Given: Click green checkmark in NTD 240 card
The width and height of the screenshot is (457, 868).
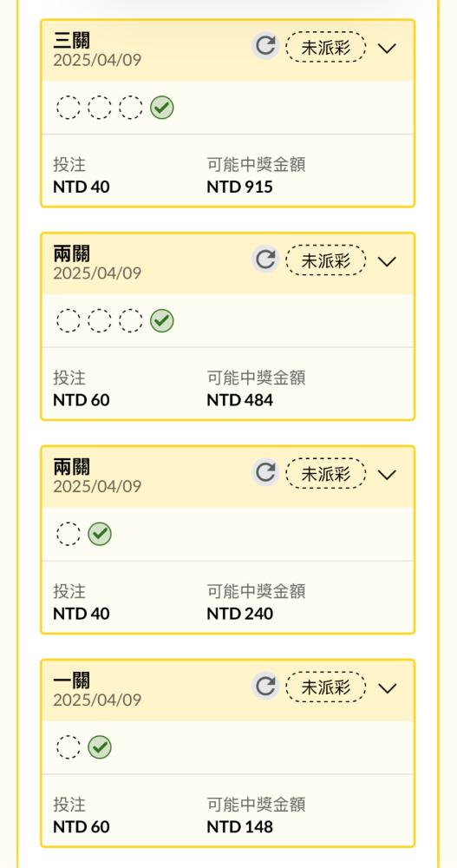Looking at the screenshot, I should click(100, 534).
